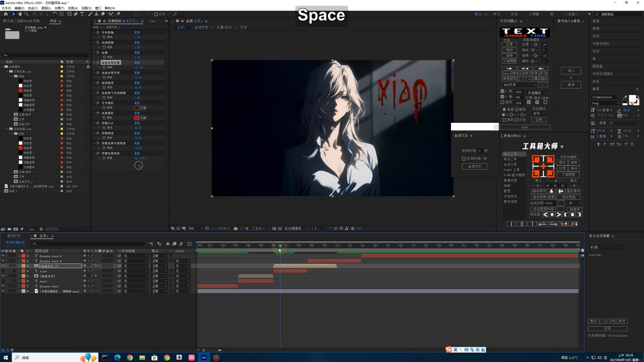
Task: Open the 效果(T) menu
Action: pyautogui.click(x=59, y=8)
